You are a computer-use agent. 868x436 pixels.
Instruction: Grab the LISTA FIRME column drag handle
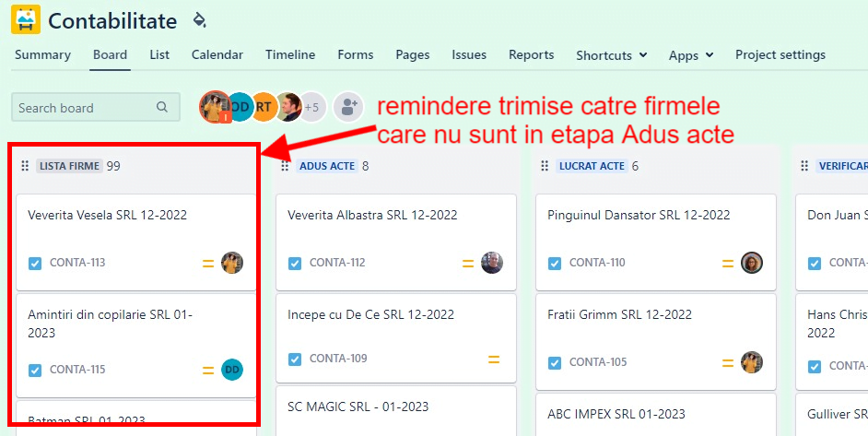25,167
